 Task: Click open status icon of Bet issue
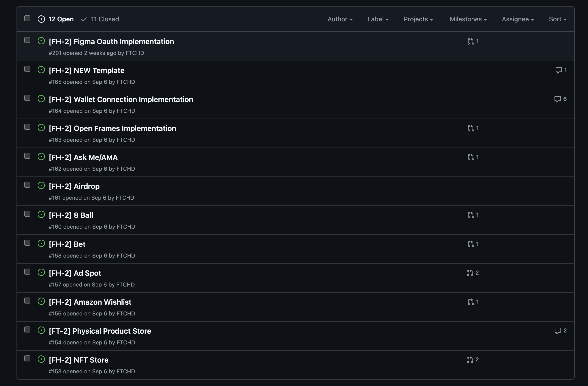point(41,243)
